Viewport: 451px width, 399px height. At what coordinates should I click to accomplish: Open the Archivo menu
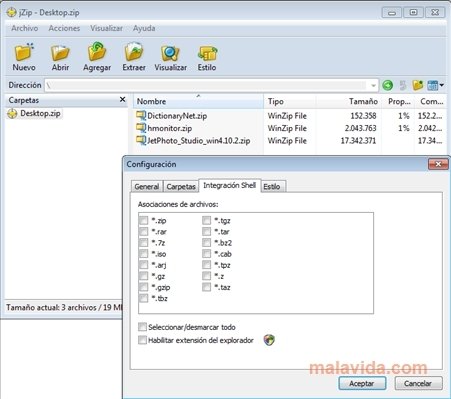coord(25,28)
